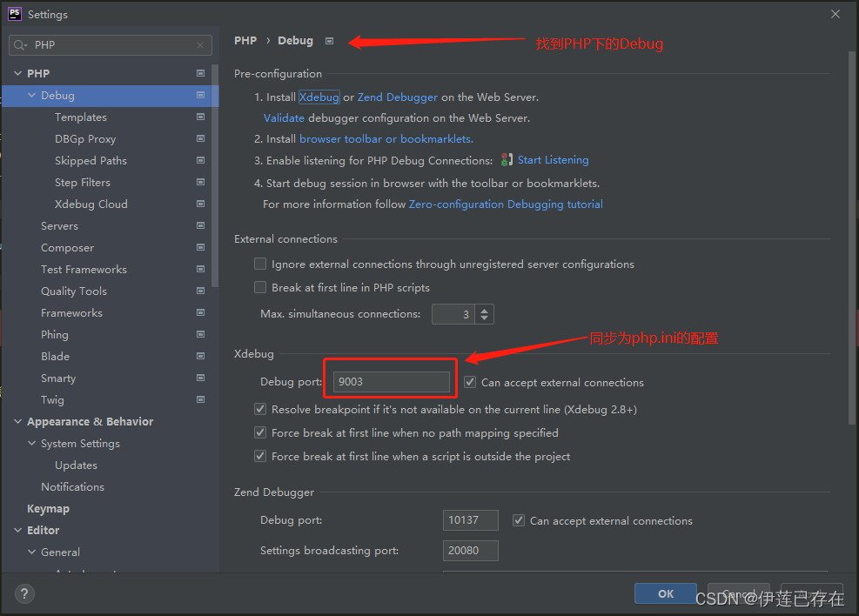Confirm settings with the OK button
859x616 pixels.
666,593
